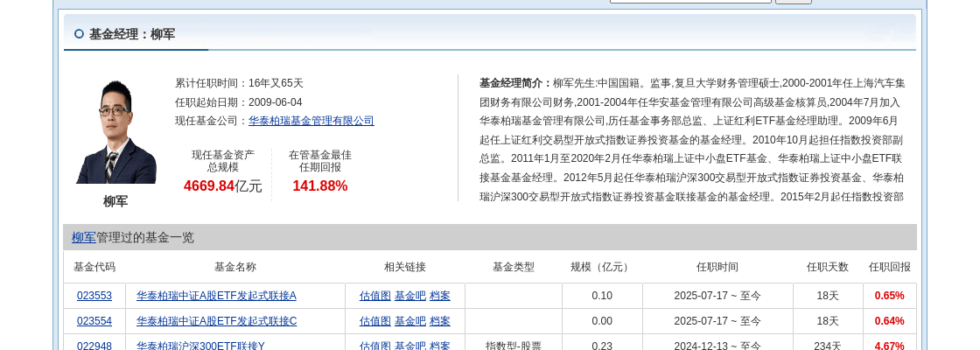Image resolution: width=980 pixels, height=350 pixels.
Task: Click the 0.10 scale cell of 023553
Action: pos(602,296)
